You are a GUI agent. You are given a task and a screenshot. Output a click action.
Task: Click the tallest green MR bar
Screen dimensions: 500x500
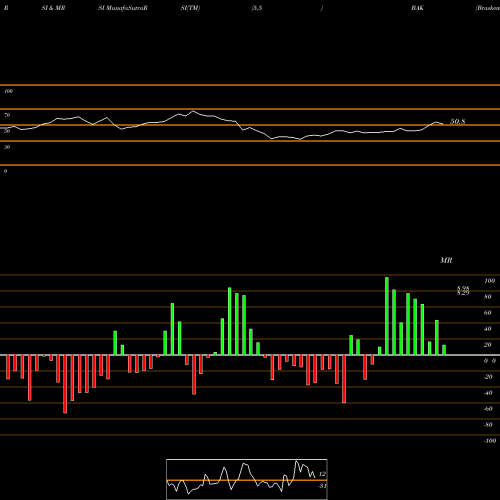(387, 316)
